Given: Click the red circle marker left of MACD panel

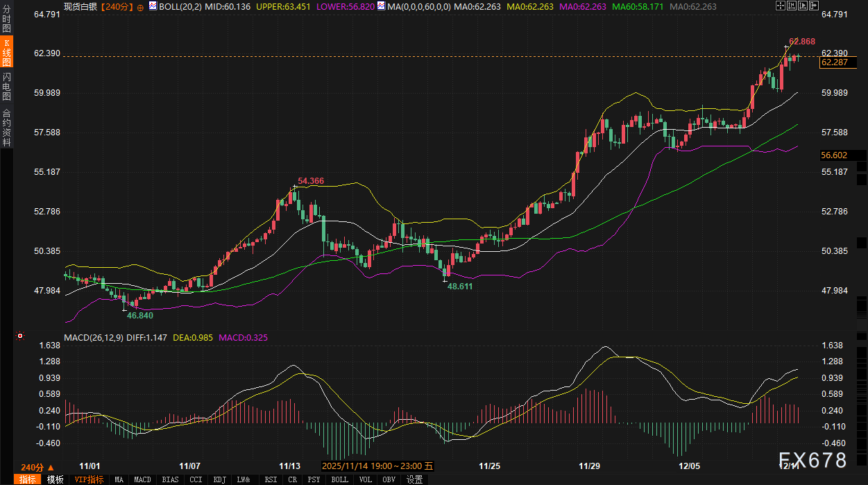Looking at the screenshot, I should (20, 337).
